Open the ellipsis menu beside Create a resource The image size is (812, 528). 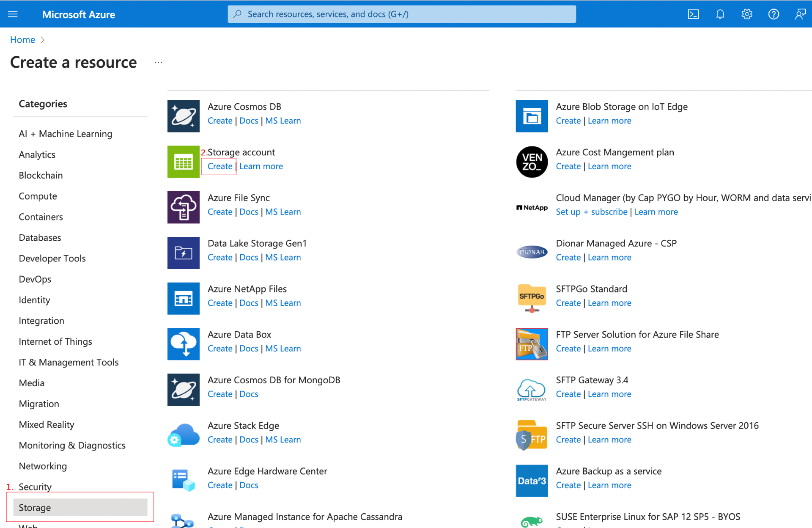[158, 62]
